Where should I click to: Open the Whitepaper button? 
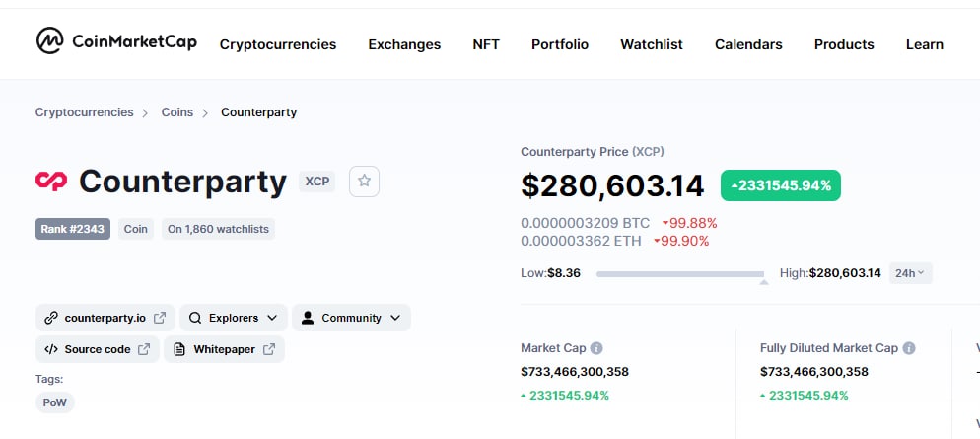225,349
